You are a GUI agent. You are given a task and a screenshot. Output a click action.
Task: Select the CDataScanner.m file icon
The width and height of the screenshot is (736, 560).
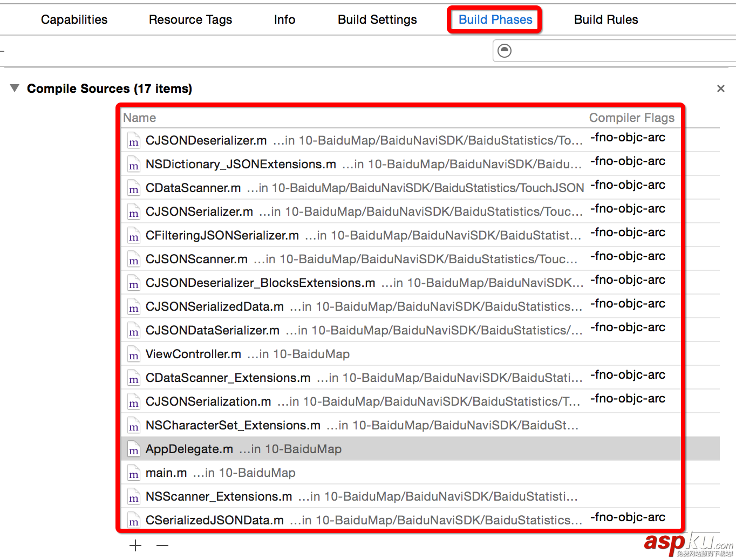coord(134,189)
